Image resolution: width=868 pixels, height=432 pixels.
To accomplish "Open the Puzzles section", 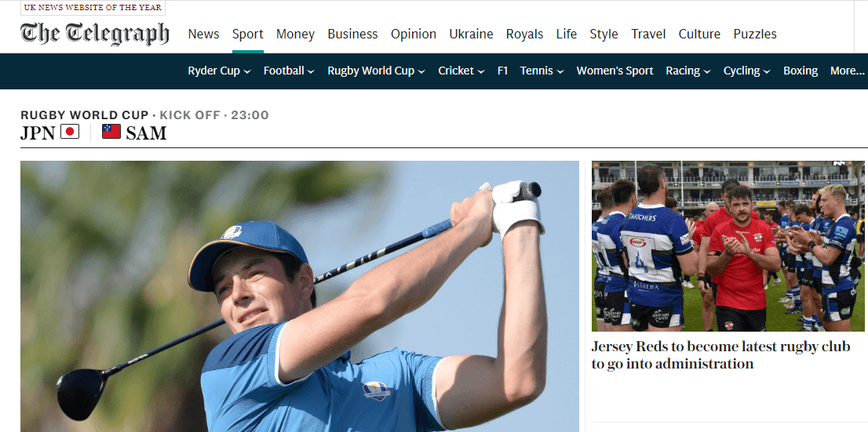I will pyautogui.click(x=754, y=34).
